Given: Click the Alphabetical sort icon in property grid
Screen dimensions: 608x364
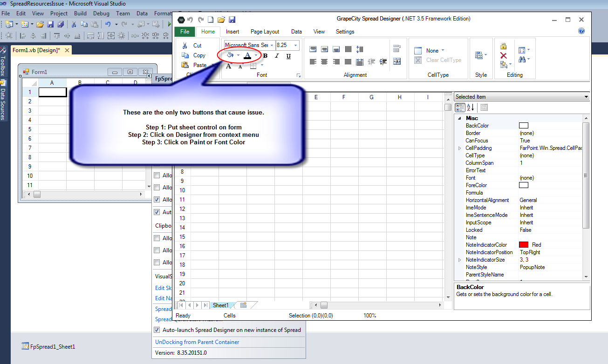Looking at the screenshot, I should (x=471, y=108).
